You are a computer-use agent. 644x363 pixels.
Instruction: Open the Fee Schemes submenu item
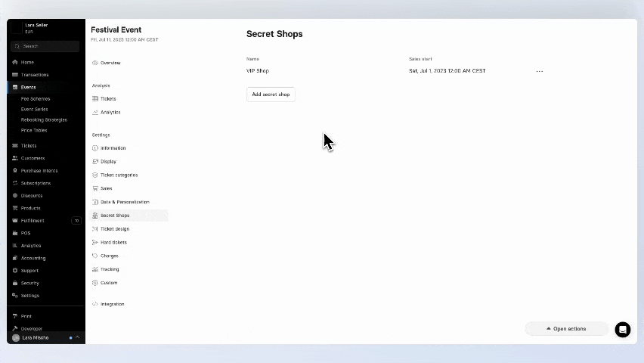[36, 98]
